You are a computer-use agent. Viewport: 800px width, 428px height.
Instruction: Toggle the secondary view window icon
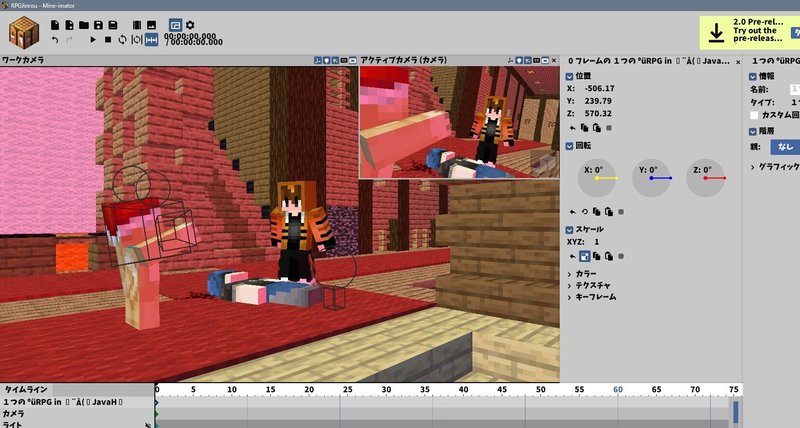click(x=175, y=24)
